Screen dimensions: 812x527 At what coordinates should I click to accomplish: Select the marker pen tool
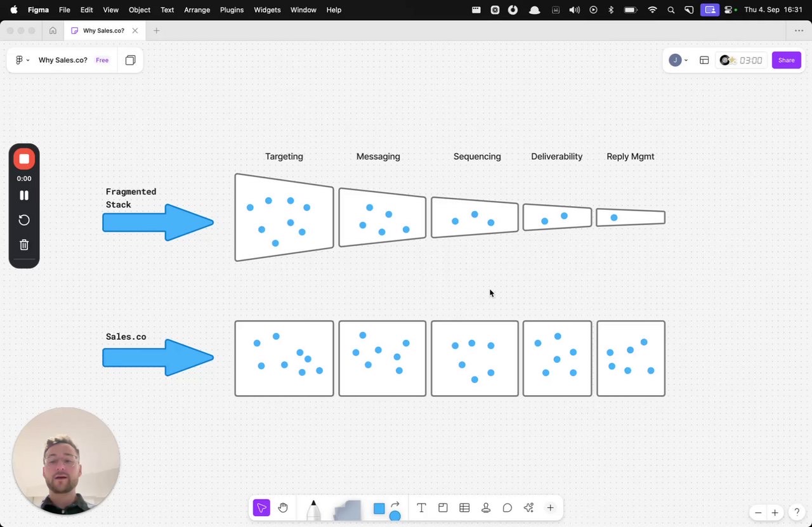[313, 510]
